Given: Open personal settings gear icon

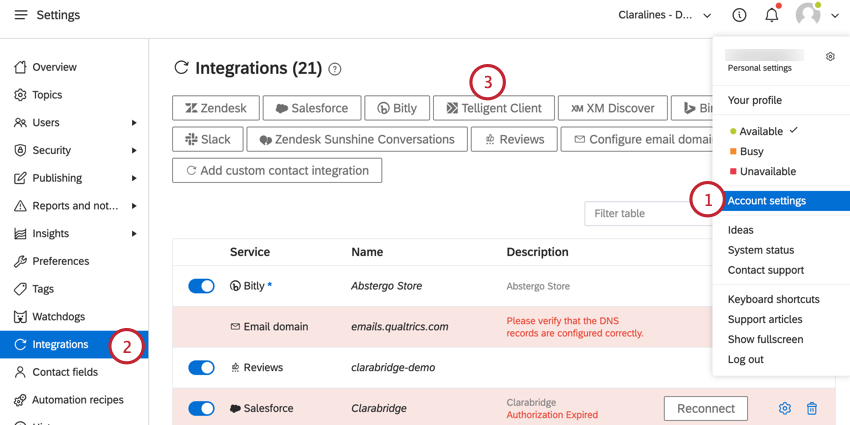Looking at the screenshot, I should pyautogui.click(x=830, y=56).
